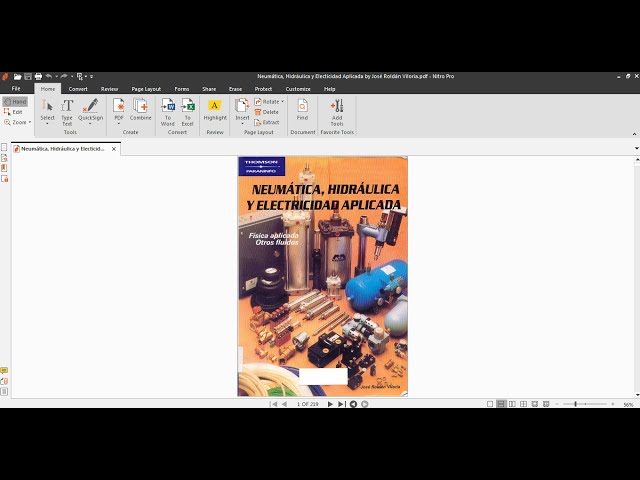Insert pages using Insert button
Viewport: 640px width, 480px height.
pyautogui.click(x=242, y=109)
